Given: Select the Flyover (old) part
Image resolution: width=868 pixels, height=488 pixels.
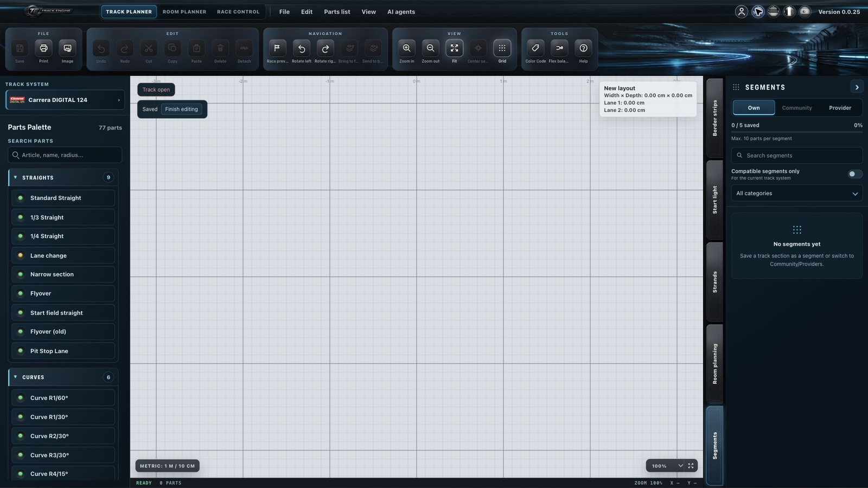Looking at the screenshot, I should coord(63,331).
